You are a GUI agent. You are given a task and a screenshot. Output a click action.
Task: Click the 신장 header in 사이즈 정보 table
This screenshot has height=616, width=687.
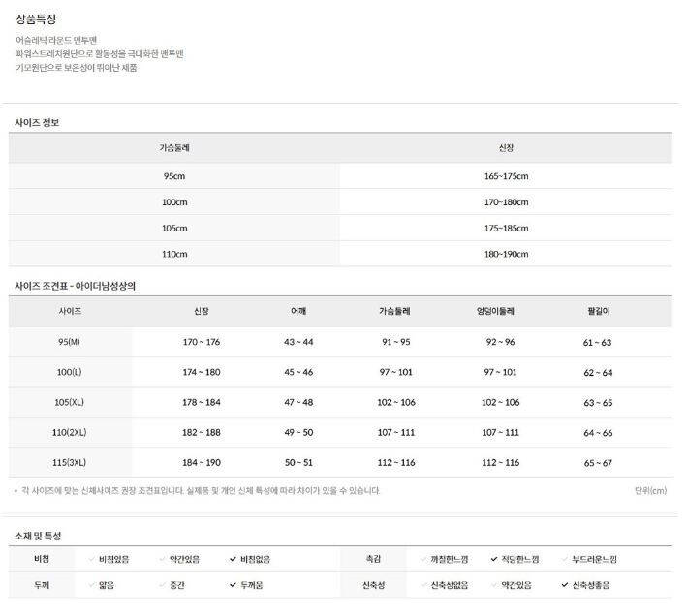click(506, 148)
